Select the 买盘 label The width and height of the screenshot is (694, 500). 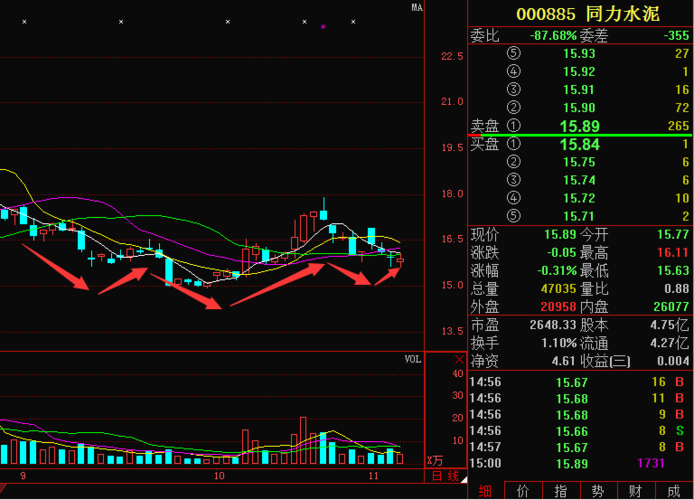coord(485,144)
